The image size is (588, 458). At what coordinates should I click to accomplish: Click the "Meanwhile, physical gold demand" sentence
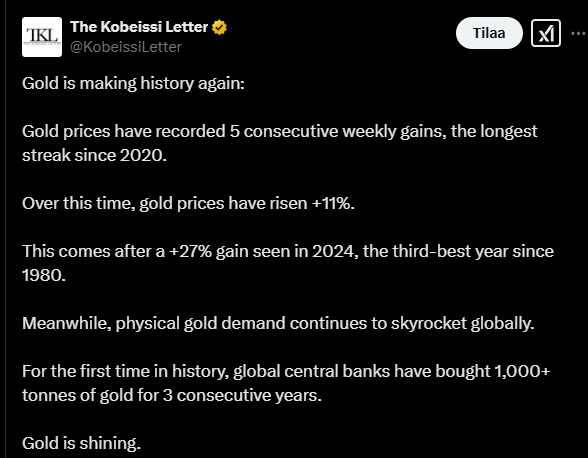pyautogui.click(x=278, y=323)
